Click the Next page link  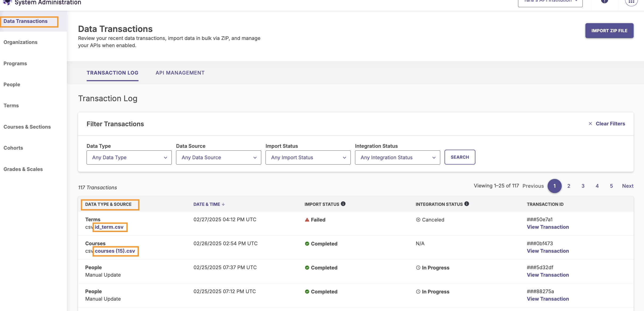coord(628,186)
